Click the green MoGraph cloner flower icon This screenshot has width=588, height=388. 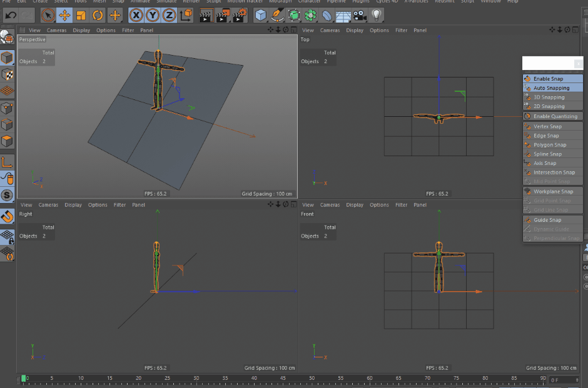click(x=310, y=16)
